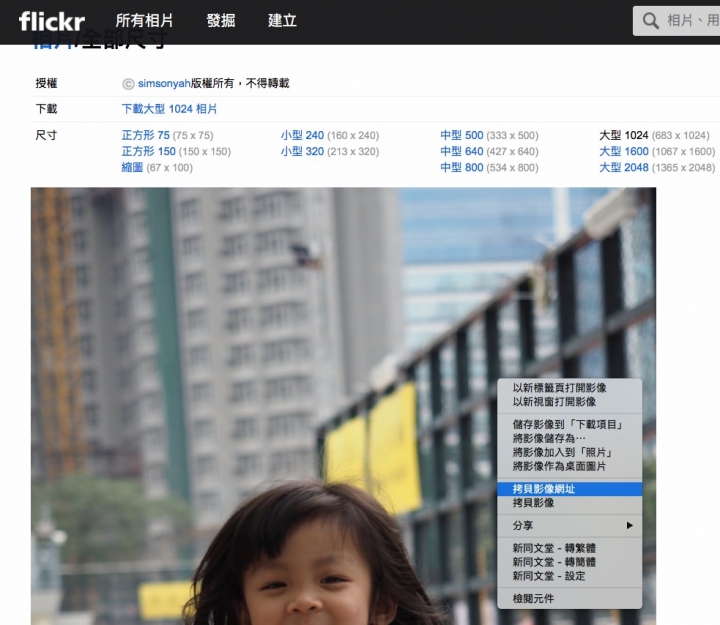
Task: Open 建立 in the top navigation
Action: coord(282,21)
